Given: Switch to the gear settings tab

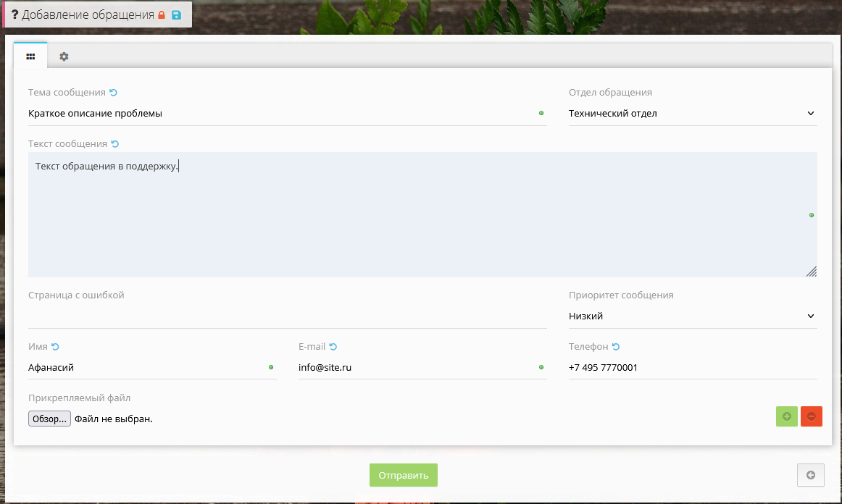Looking at the screenshot, I should (x=64, y=56).
